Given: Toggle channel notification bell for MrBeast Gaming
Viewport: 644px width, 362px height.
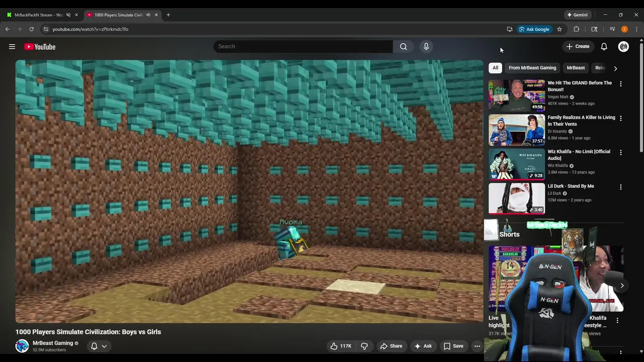Looking at the screenshot, I should (94, 346).
